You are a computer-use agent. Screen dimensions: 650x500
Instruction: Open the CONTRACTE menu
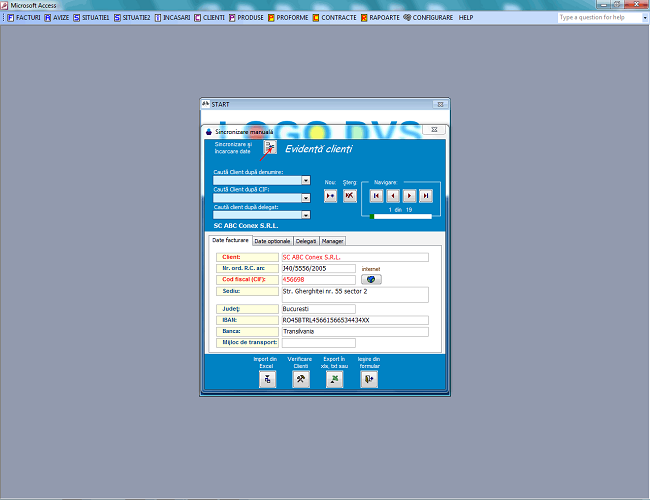[x=335, y=17]
